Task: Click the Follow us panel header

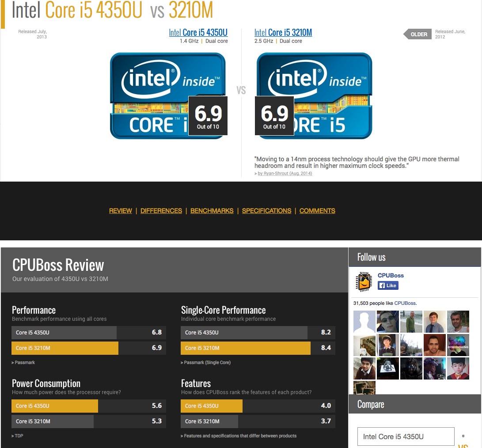Action: click(415, 257)
